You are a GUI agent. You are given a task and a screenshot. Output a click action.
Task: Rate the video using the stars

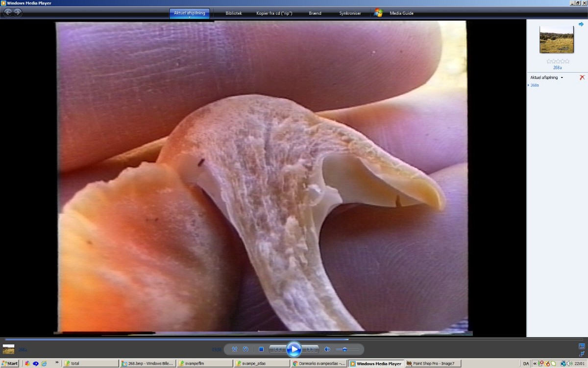558,61
